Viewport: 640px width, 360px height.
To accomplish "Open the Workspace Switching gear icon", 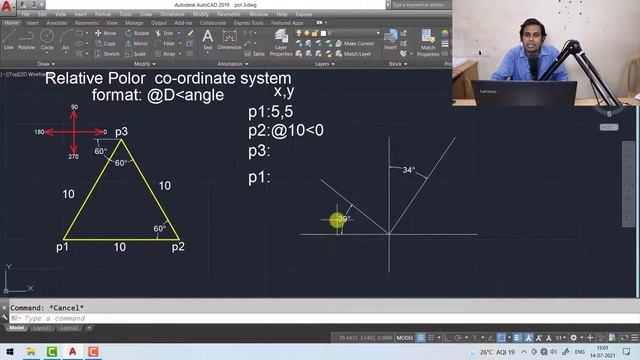I will pyautogui.click(x=573, y=338).
